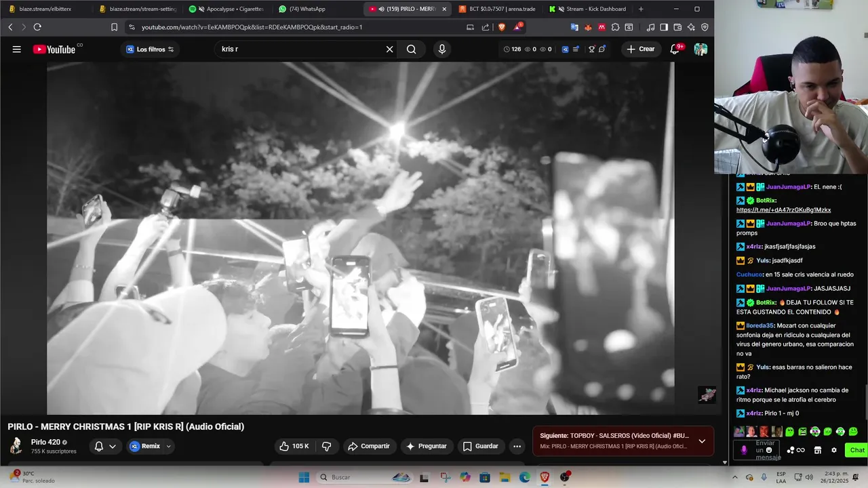This screenshot has height=488, width=868.
Task: Open Pirlo 420 channel avatar
Action: (x=16, y=445)
